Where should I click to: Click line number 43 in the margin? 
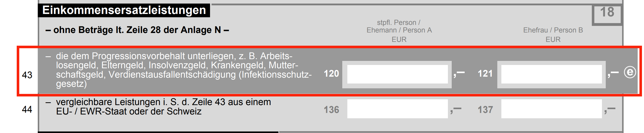27,75
